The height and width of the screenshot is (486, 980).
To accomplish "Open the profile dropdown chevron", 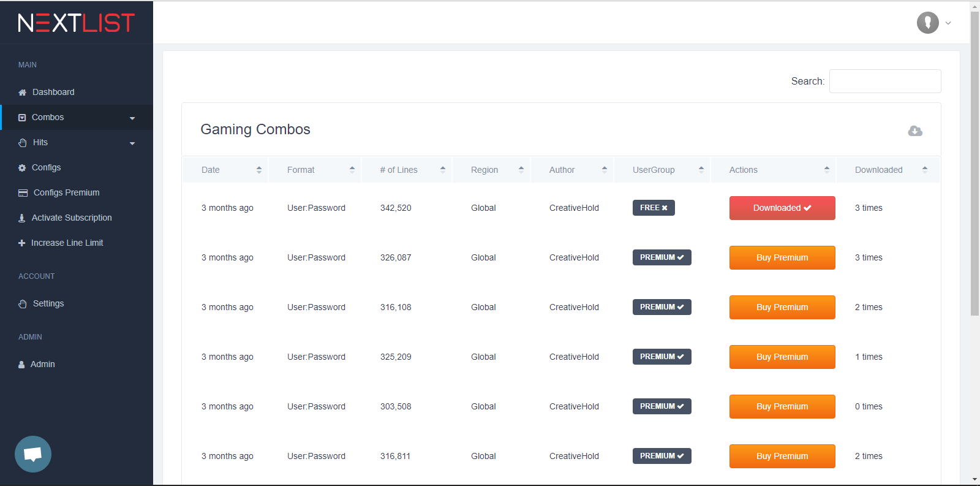I will pyautogui.click(x=948, y=23).
